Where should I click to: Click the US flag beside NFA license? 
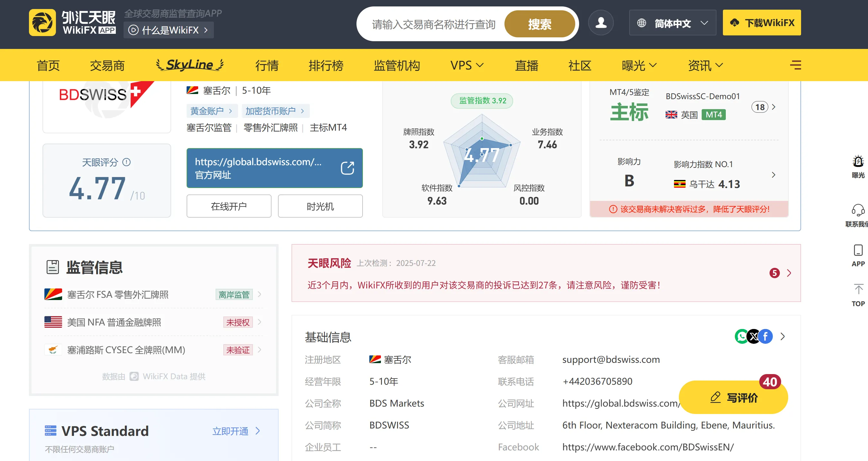[53, 322]
